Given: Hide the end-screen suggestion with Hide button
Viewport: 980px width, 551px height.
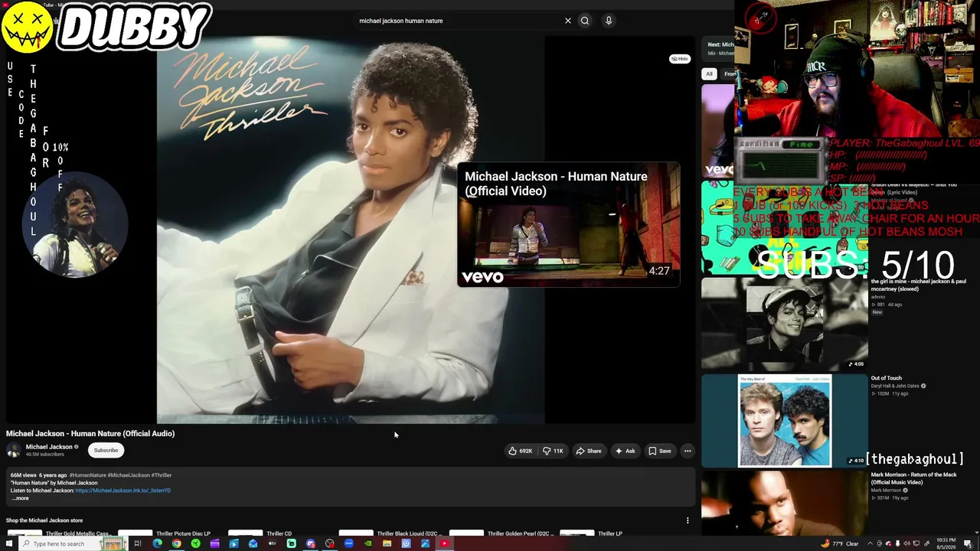Looking at the screenshot, I should 680,59.
